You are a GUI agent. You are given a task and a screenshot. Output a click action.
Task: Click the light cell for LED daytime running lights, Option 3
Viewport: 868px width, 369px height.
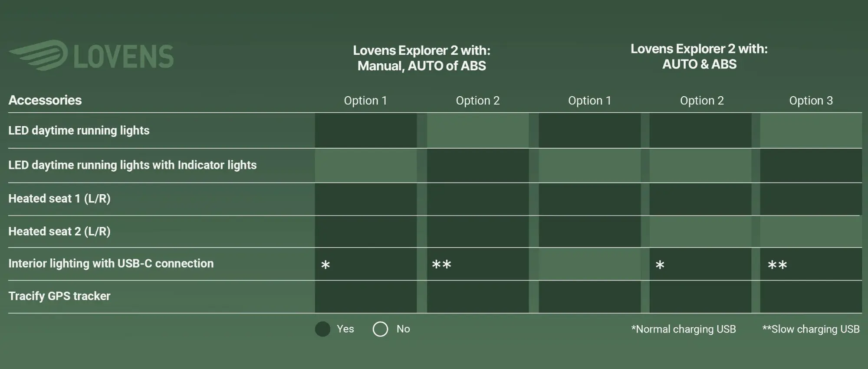(811, 131)
